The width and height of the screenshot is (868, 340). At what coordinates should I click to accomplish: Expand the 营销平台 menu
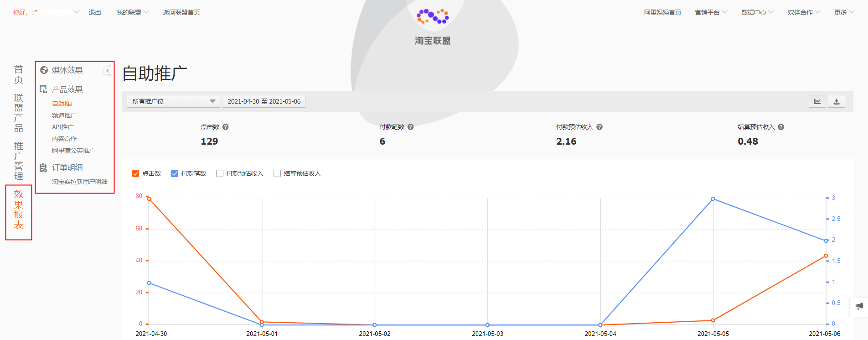coord(711,12)
